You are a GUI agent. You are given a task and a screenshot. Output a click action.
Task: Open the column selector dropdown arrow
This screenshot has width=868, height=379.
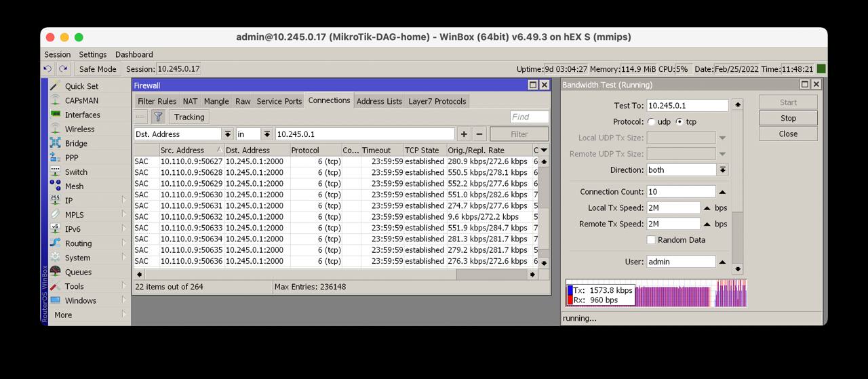[x=544, y=150]
